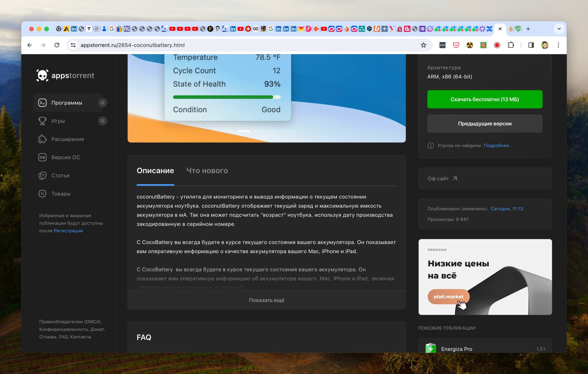Switch to the purple list icon tab

click(422, 29)
